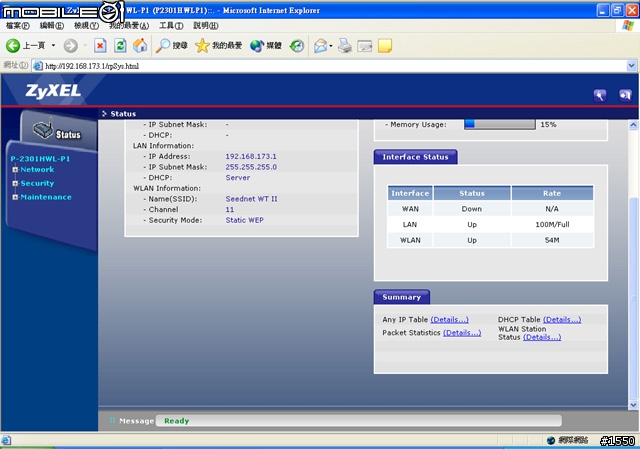The image size is (640, 449).
Task: Refresh the page with green arrows icon
Action: coord(120,45)
